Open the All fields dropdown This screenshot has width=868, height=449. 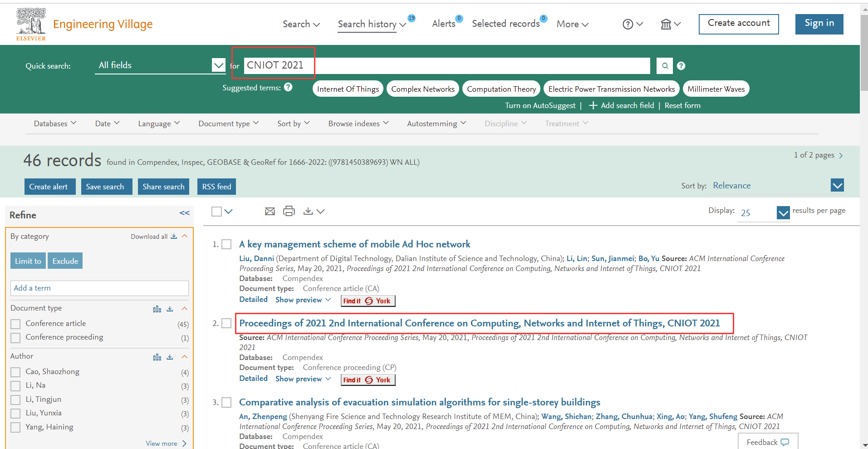218,65
